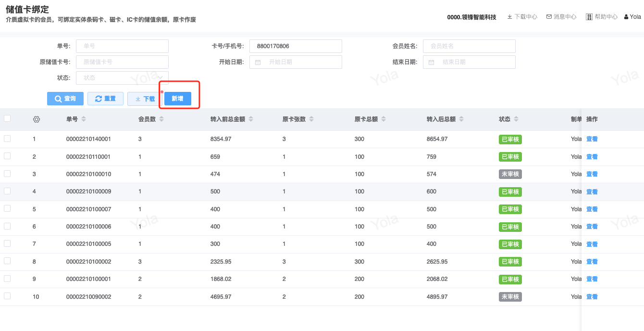Focus the 卡号/手机号 field containing 8800170806
The height and width of the screenshot is (331, 644).
click(x=296, y=46)
